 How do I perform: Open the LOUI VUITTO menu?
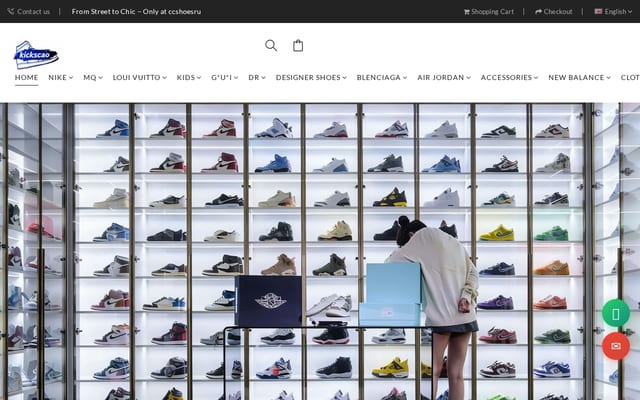point(140,78)
